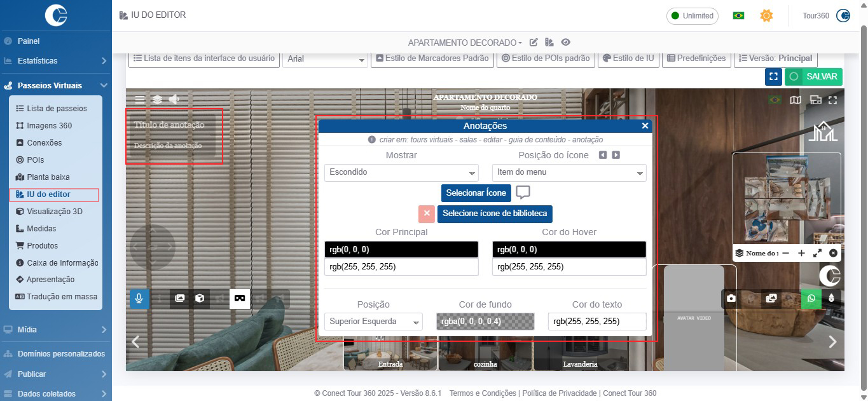Screen dimensions: 868x401
Task: Toggle the sun light/dark theme icon
Action: tap(766, 15)
